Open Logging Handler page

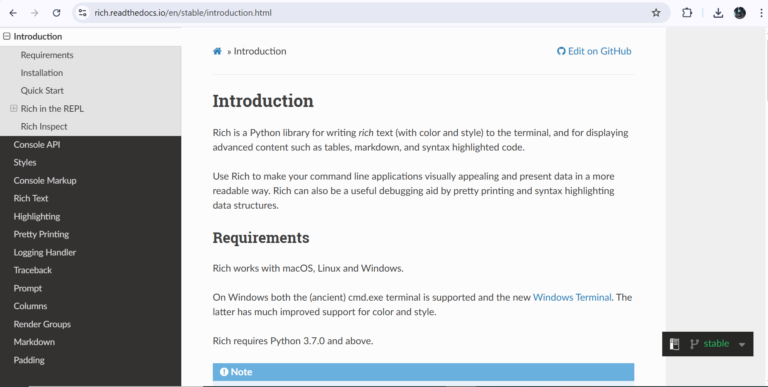(x=45, y=252)
